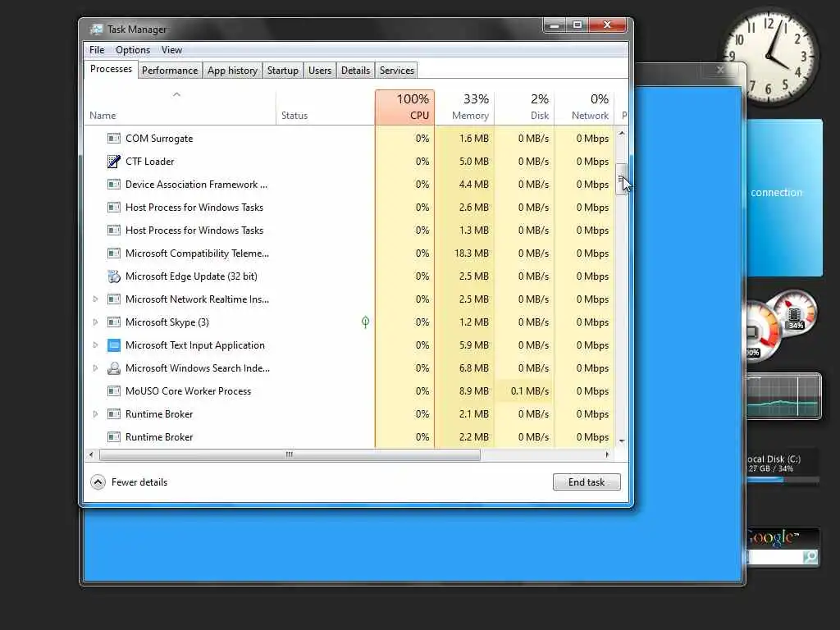Click the MoUSO Core Worker Process icon
This screenshot has height=630, width=840.
pos(113,391)
